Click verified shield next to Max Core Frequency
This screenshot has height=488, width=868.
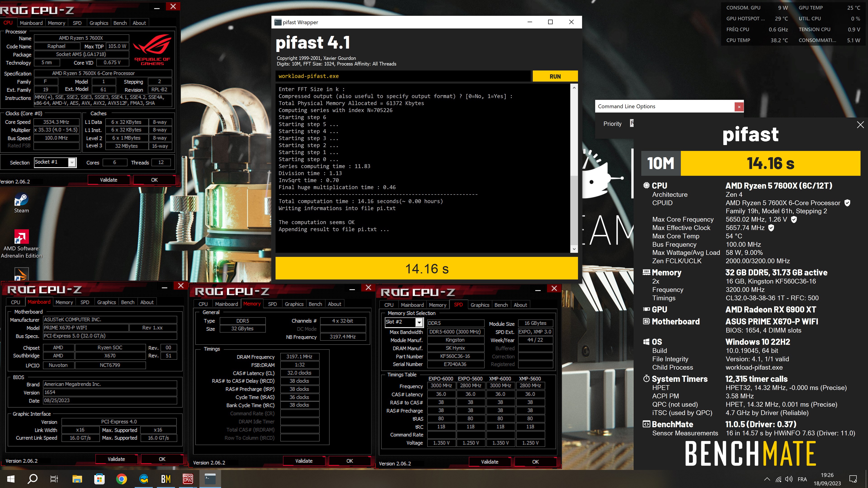click(794, 220)
